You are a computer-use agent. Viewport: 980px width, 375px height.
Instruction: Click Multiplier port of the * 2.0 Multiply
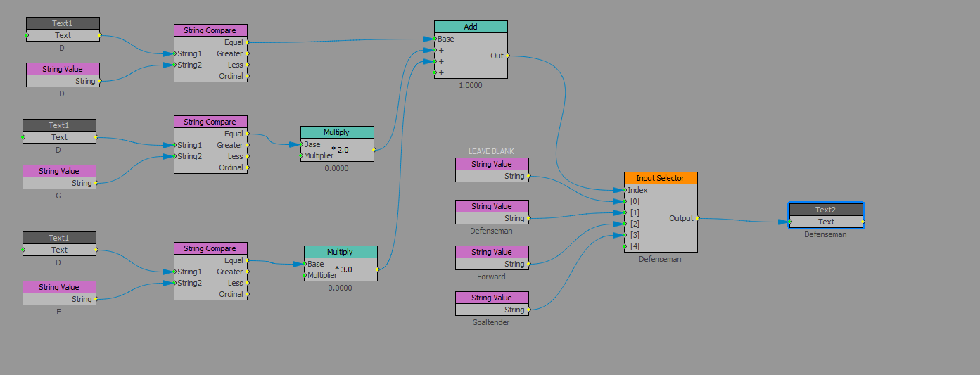(x=303, y=155)
